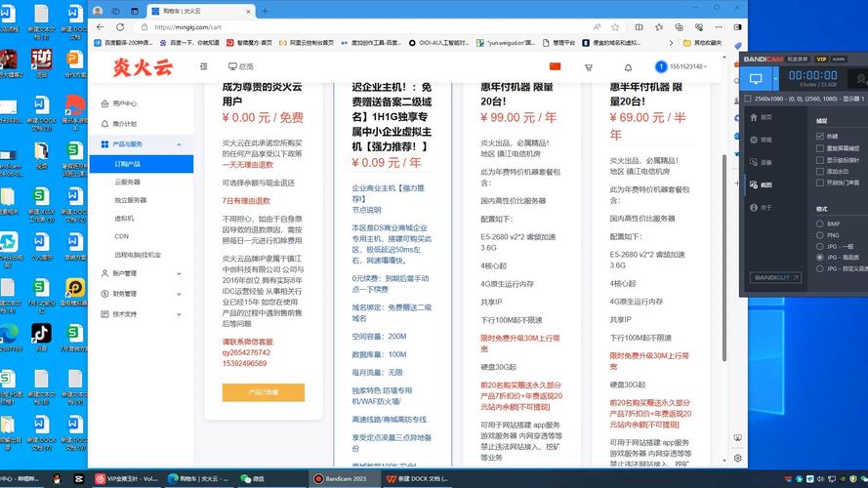
Task: Open the notification bell in site header
Action: click(x=628, y=67)
